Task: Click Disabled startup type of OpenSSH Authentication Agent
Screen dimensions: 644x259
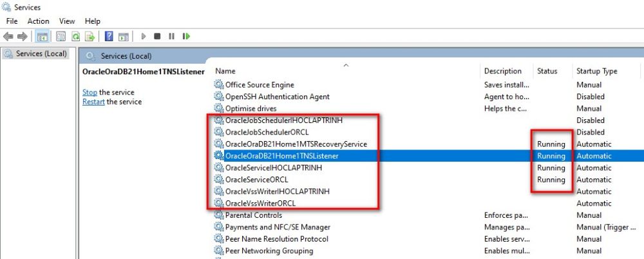Action: tap(591, 97)
